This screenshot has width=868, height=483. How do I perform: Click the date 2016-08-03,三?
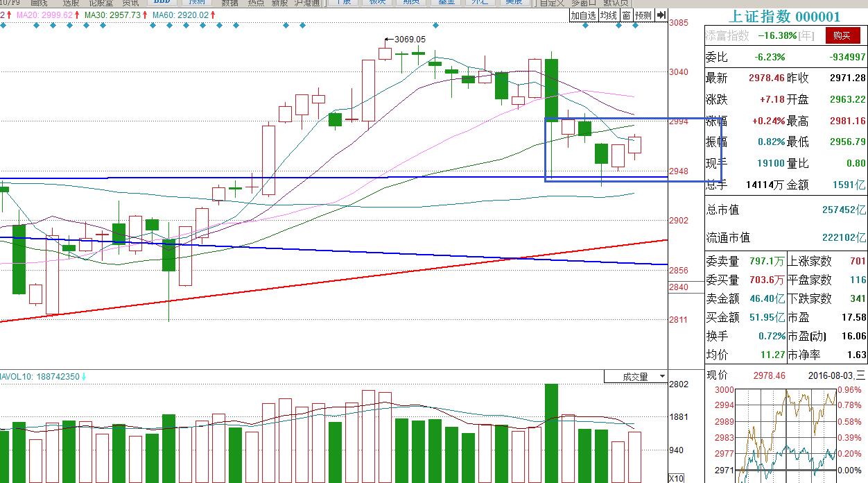tap(836, 375)
